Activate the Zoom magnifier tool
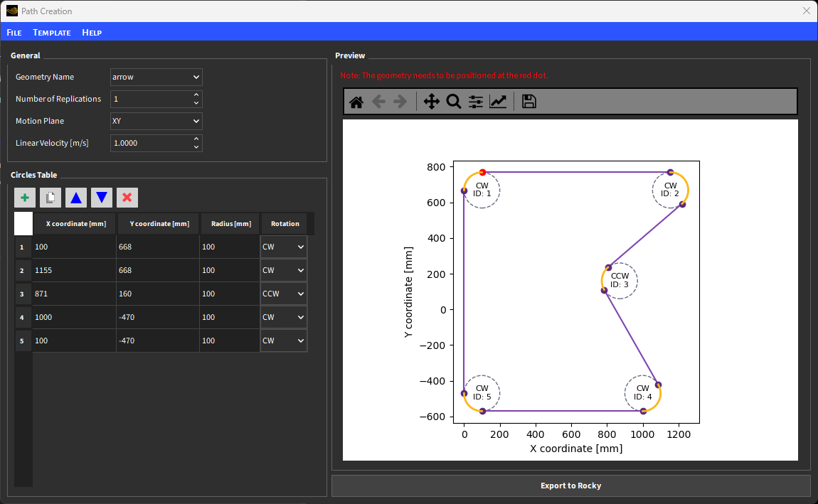The image size is (818, 504). pyautogui.click(x=453, y=102)
